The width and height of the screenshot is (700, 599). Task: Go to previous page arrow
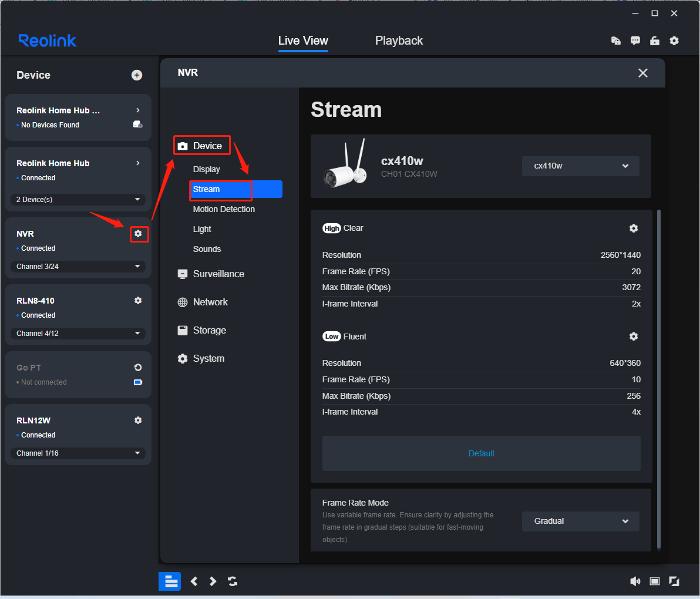(x=194, y=581)
